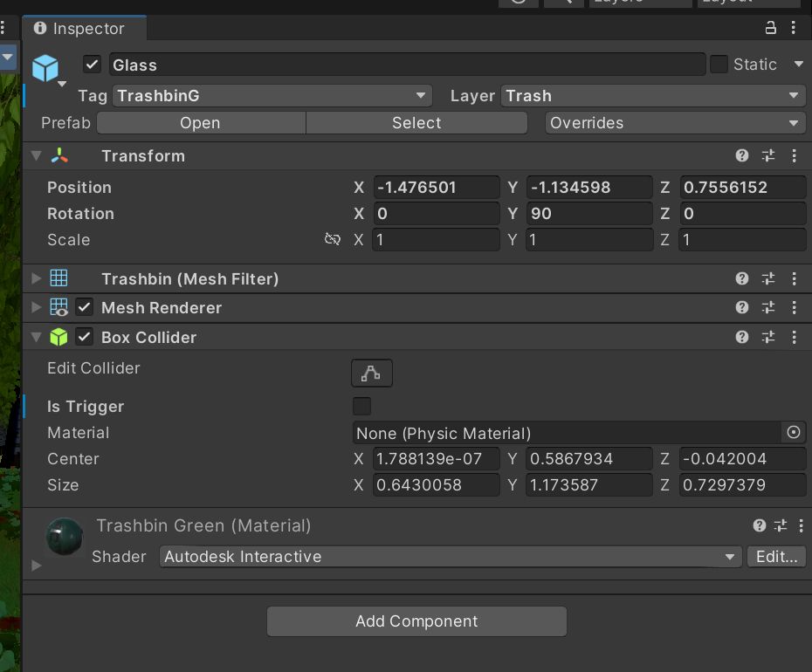
Task: Click the Rotation X field
Action: click(436, 214)
